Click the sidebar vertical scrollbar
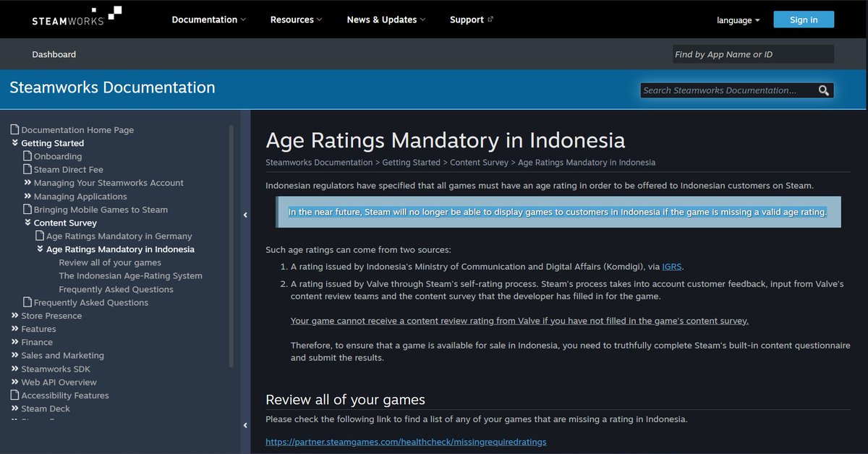Viewport: 868px width, 454px height. [x=231, y=246]
